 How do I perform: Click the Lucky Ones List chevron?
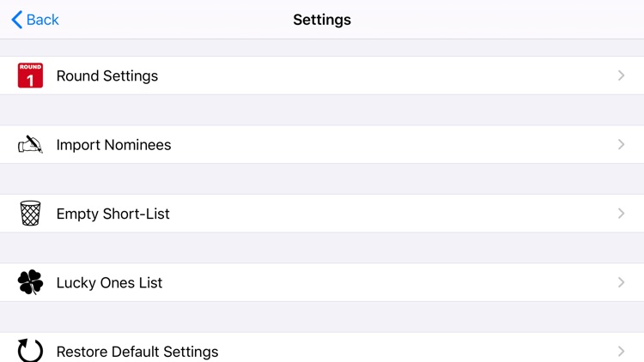621,282
